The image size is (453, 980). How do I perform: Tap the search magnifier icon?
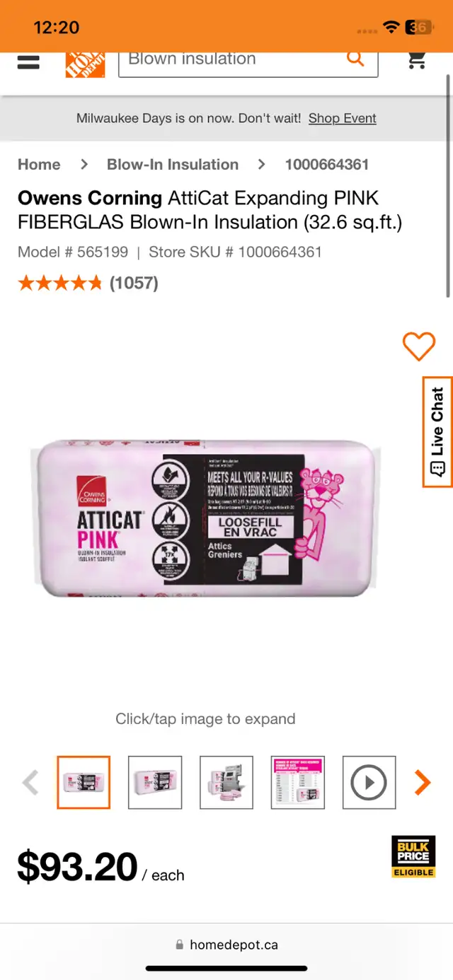click(355, 59)
